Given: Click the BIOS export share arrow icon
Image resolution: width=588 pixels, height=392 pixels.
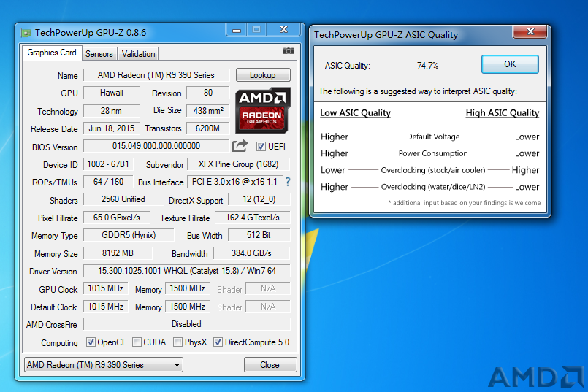Looking at the screenshot, I should (240, 146).
